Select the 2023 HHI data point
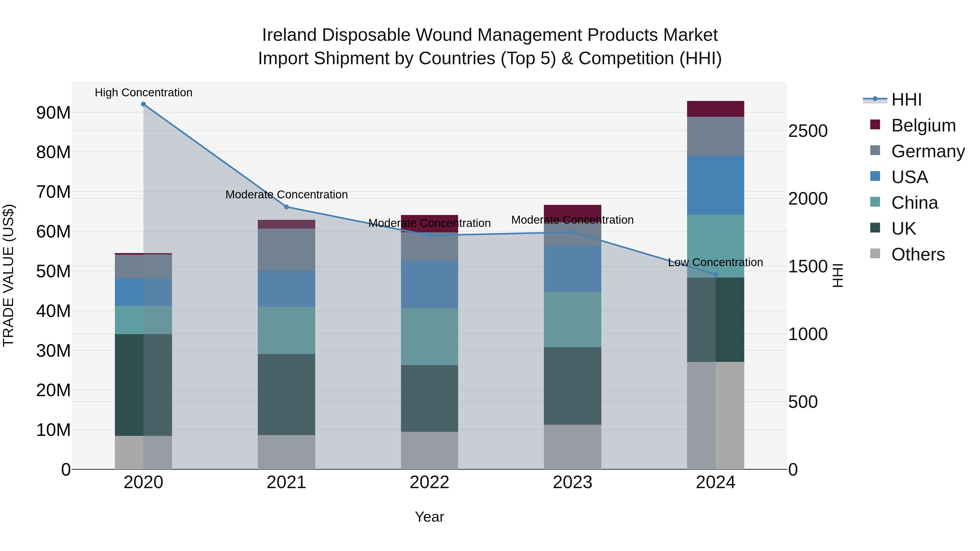This screenshot has width=980, height=551. coord(572,232)
